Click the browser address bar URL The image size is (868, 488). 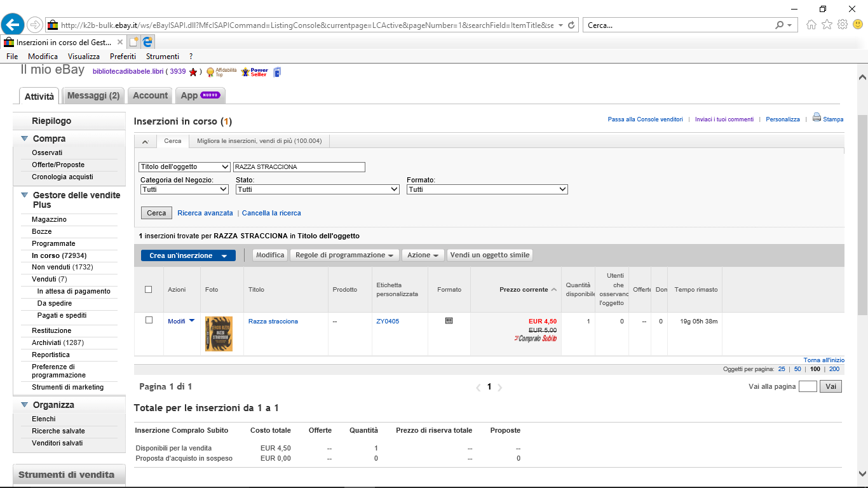307,25
